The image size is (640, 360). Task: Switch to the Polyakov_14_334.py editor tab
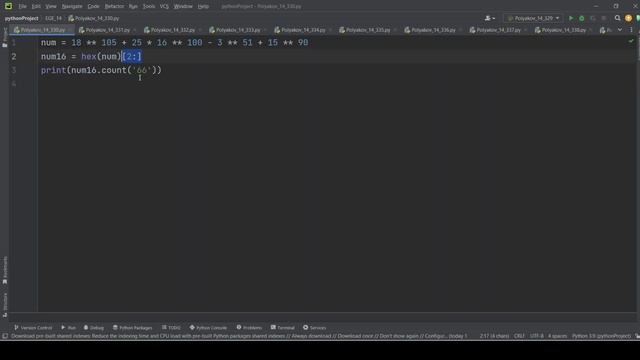[303, 30]
